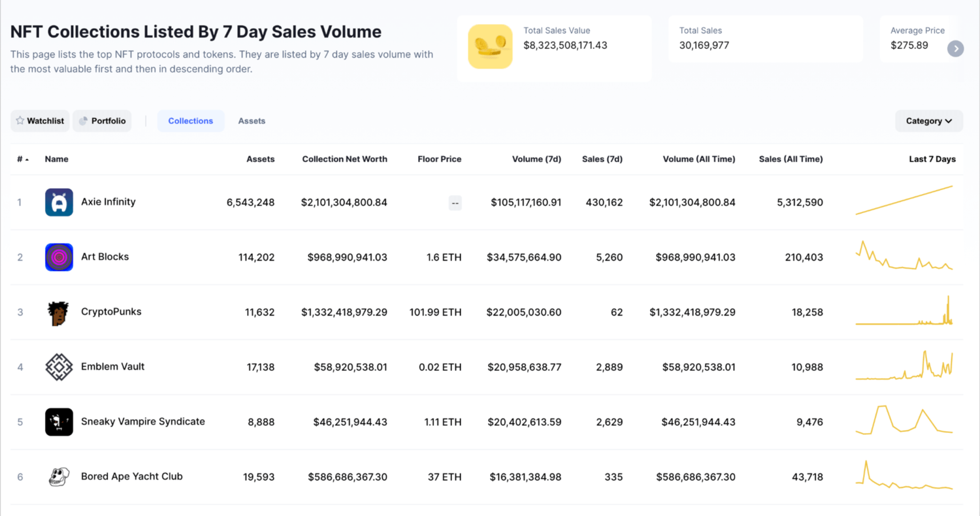The height and width of the screenshot is (516, 980).
Task: Click the next arrow on the stats carousel
Action: [955, 48]
